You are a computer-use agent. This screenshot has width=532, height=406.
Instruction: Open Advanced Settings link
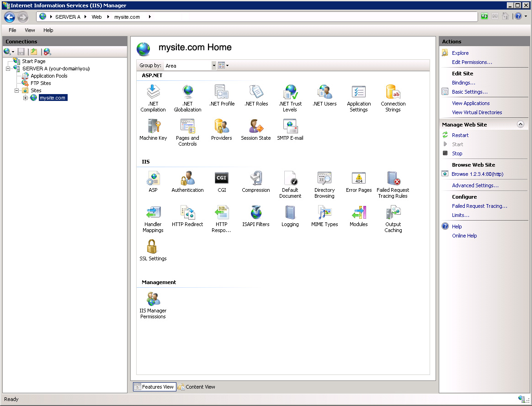[475, 185]
